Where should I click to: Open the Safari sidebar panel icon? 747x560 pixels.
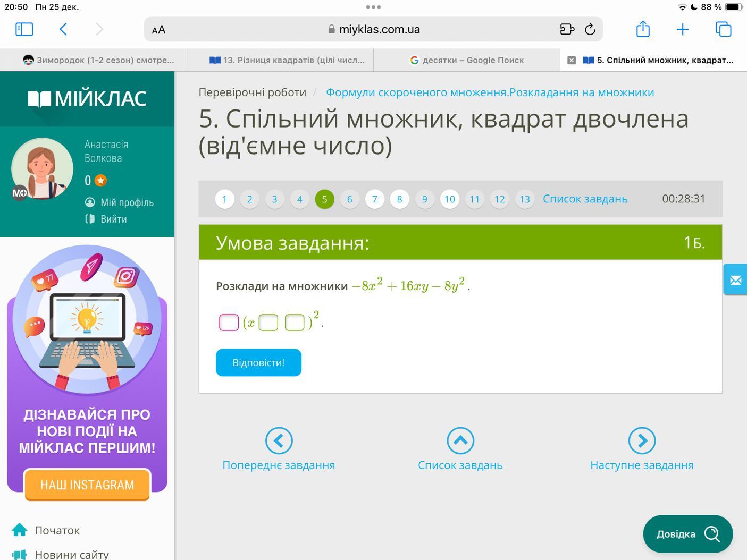click(24, 29)
